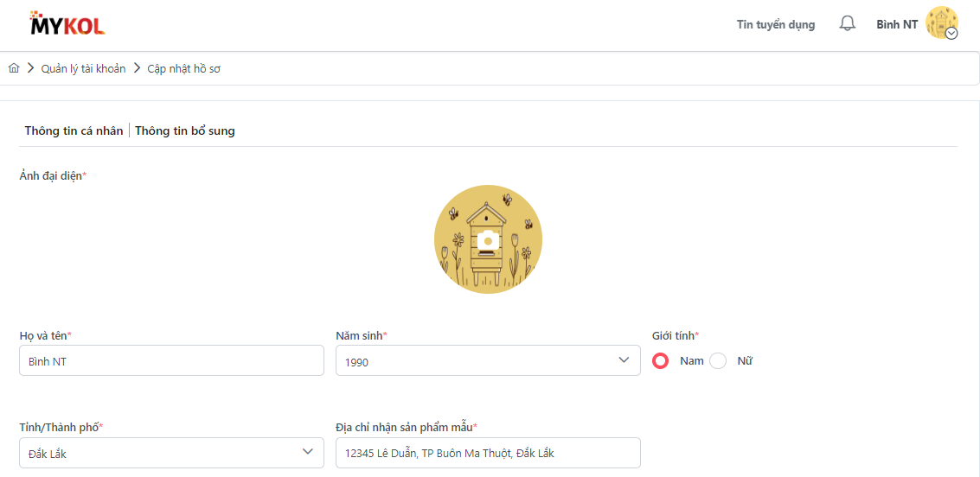Click the Địa chỉ nhận sản phẩm mẫu field
The image size is (980, 477).
[x=488, y=452]
